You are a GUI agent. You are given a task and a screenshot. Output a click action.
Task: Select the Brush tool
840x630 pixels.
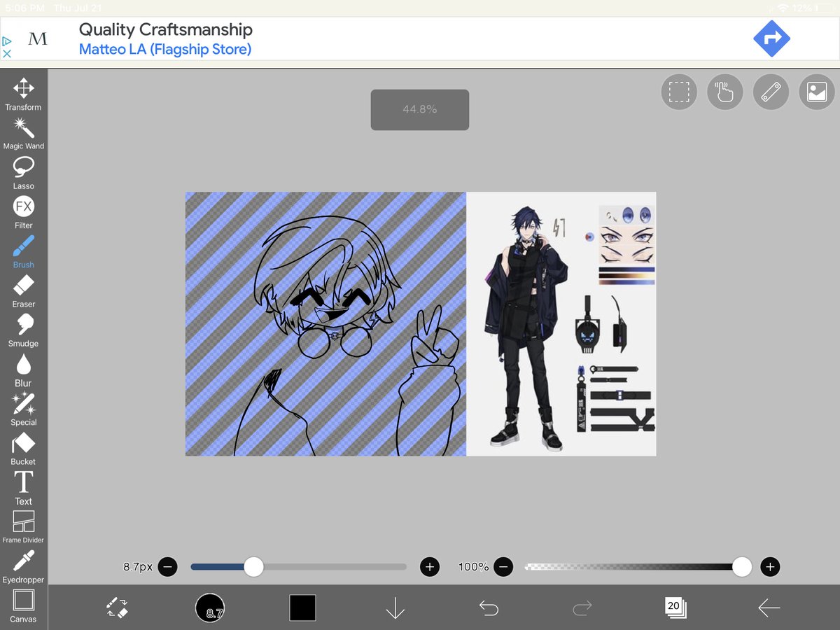click(x=23, y=251)
